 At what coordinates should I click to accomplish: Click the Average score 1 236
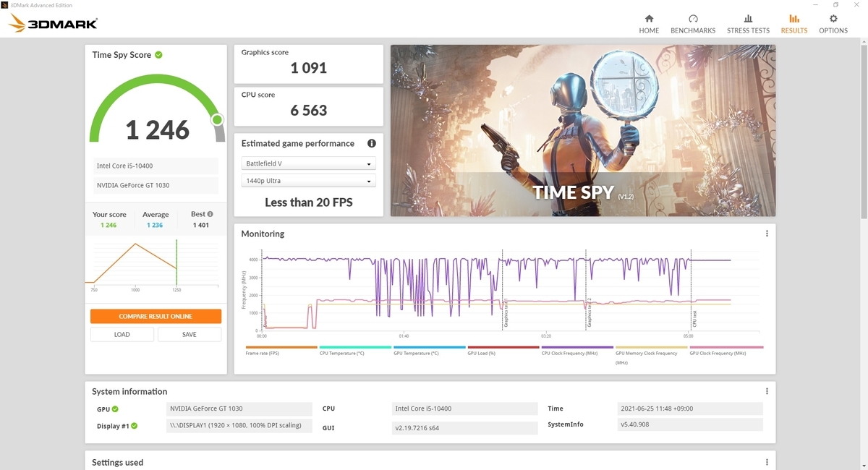pyautogui.click(x=155, y=225)
